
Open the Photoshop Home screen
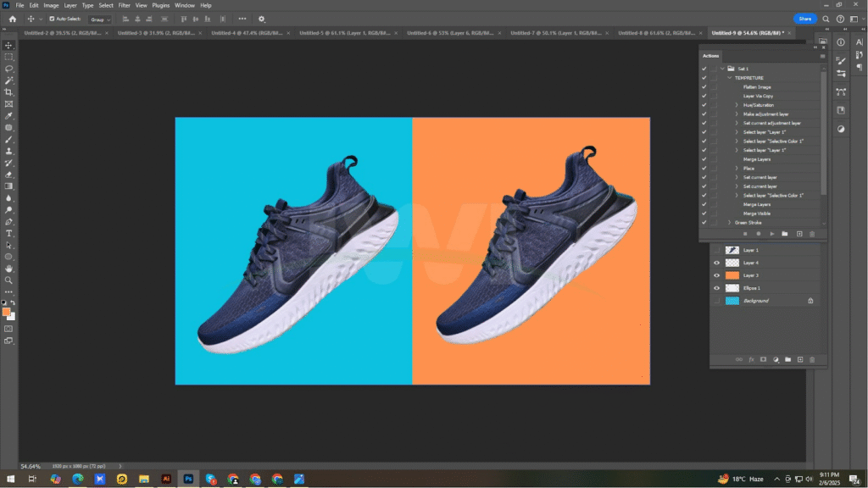click(x=13, y=19)
